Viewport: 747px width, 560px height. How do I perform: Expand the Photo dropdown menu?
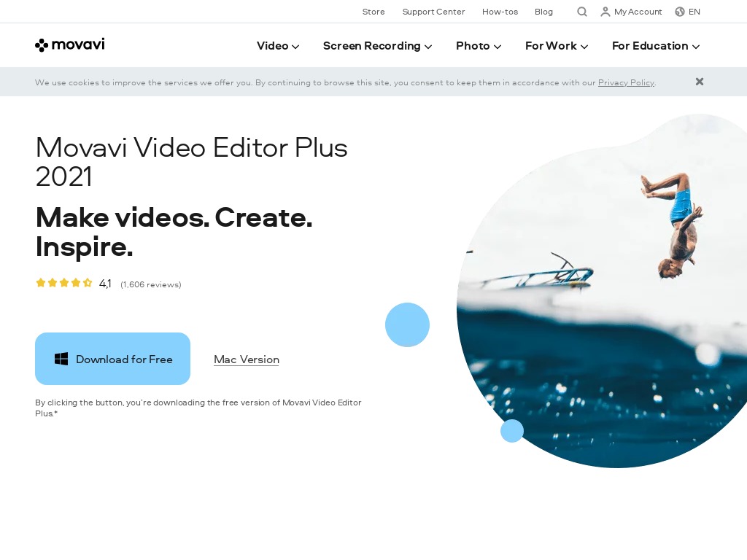[479, 46]
